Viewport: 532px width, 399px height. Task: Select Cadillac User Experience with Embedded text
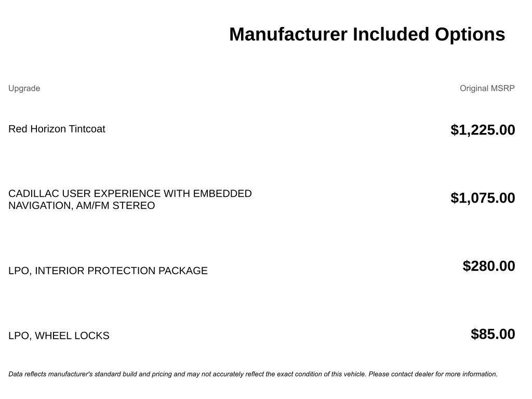point(130,193)
